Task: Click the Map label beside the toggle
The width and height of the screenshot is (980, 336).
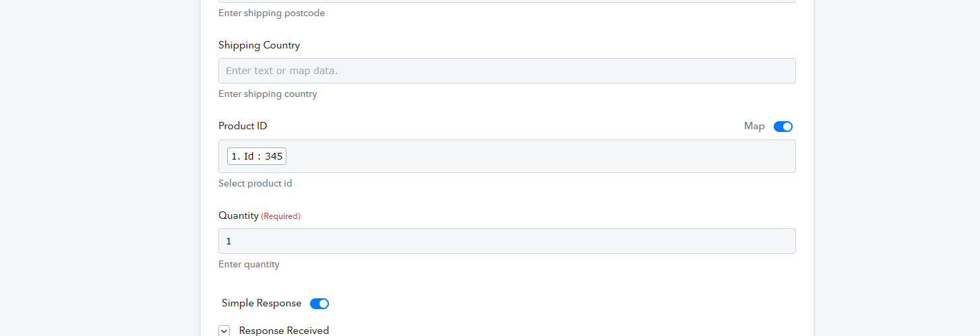Action: point(754,126)
